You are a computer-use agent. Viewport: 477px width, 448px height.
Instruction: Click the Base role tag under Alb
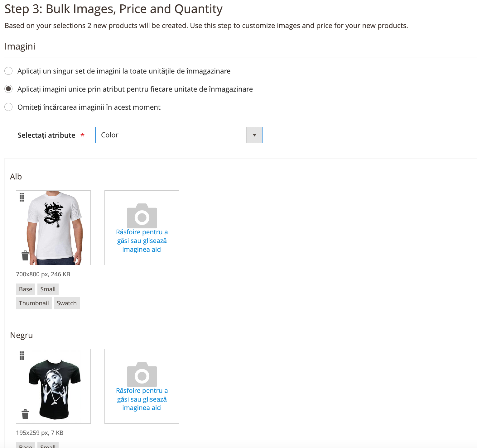pos(26,289)
